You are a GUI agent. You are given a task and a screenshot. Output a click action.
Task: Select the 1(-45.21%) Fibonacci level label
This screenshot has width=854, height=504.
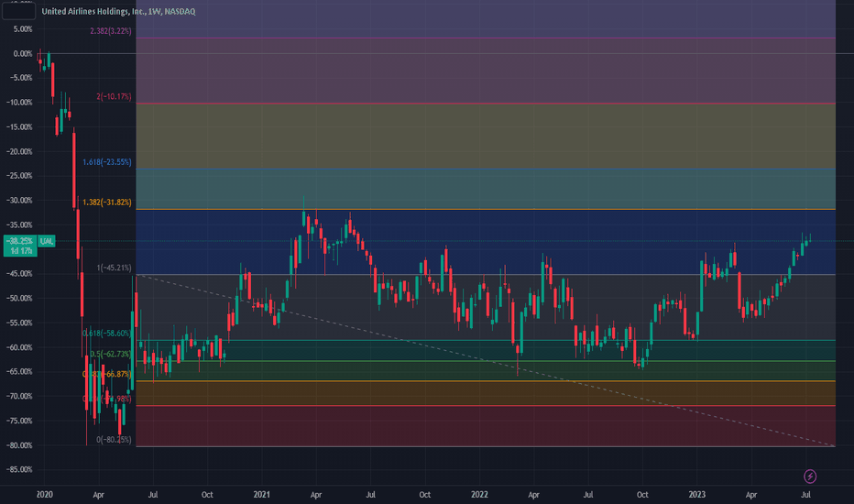pos(114,268)
